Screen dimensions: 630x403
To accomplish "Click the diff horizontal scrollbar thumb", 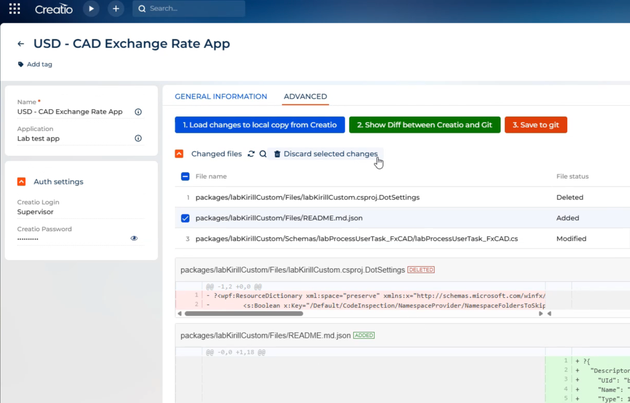I will pos(243,314).
